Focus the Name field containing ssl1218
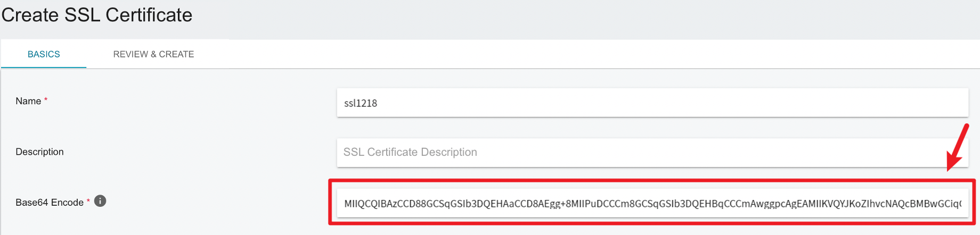Viewport: 980px width, 235px height. pyautogui.click(x=652, y=103)
